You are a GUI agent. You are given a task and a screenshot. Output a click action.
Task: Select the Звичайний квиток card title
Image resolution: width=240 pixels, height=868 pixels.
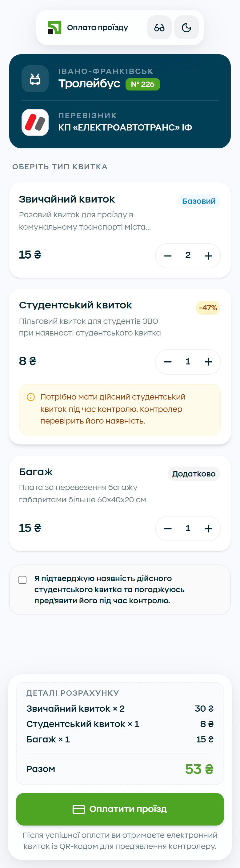pyautogui.click(x=67, y=199)
